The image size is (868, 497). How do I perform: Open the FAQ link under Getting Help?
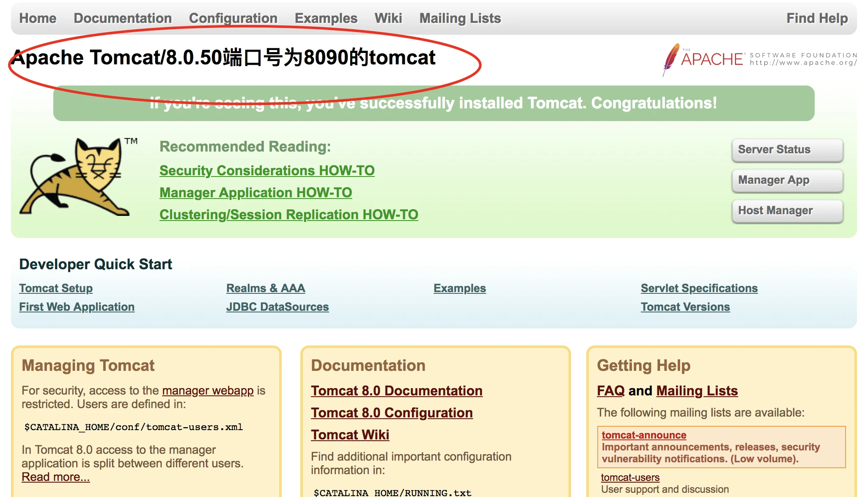pos(610,391)
